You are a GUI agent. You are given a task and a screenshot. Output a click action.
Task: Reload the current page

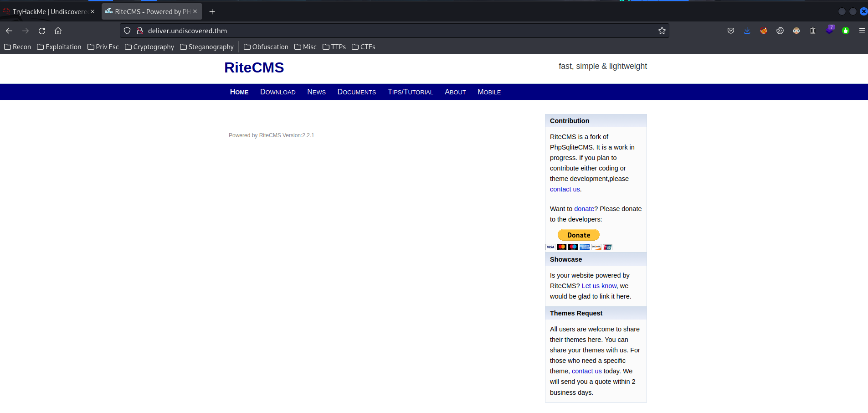tap(42, 31)
